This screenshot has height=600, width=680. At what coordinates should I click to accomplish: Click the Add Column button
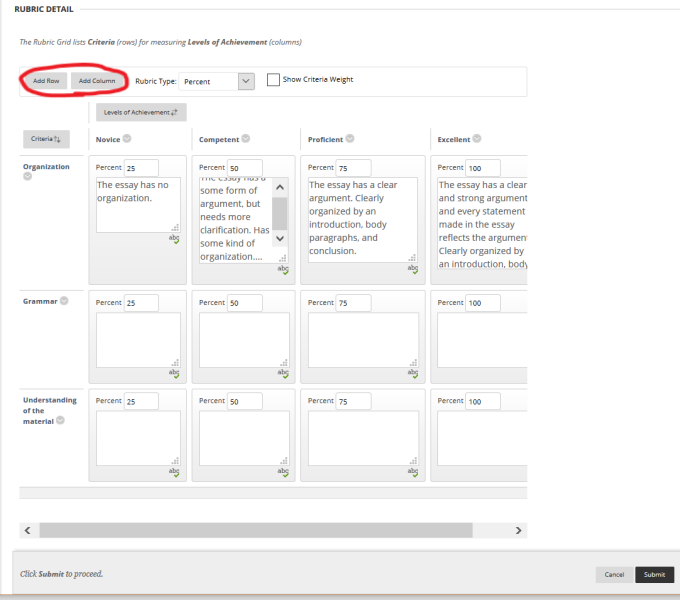tap(97, 81)
